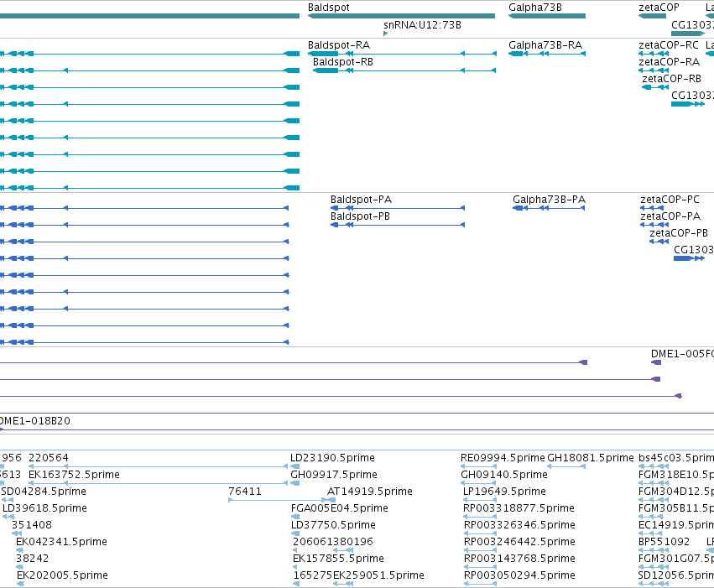Select the 76411 alignment label
The height and width of the screenshot is (588, 714).
[x=245, y=492]
